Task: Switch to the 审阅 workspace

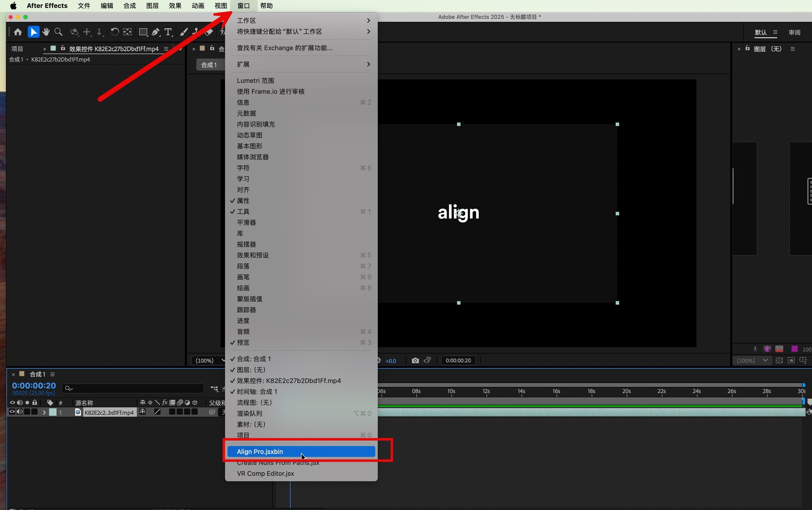Action: (794, 32)
